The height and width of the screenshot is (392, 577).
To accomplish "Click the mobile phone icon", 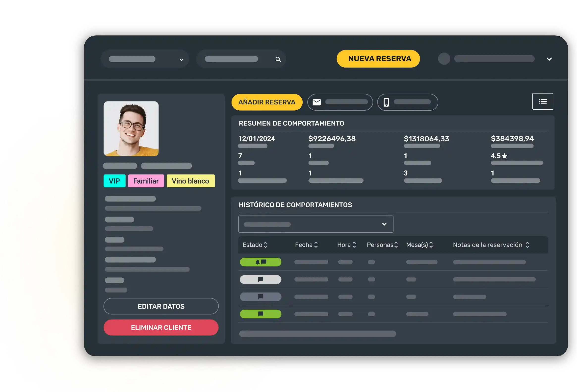I will 386,102.
